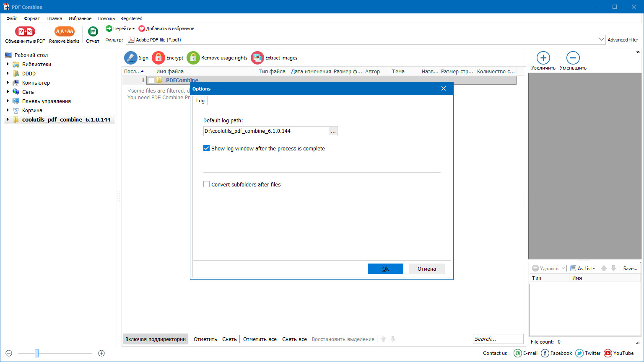644x362 pixels.
Task: Click the Remove blanks toolbar icon
Action: (x=65, y=31)
